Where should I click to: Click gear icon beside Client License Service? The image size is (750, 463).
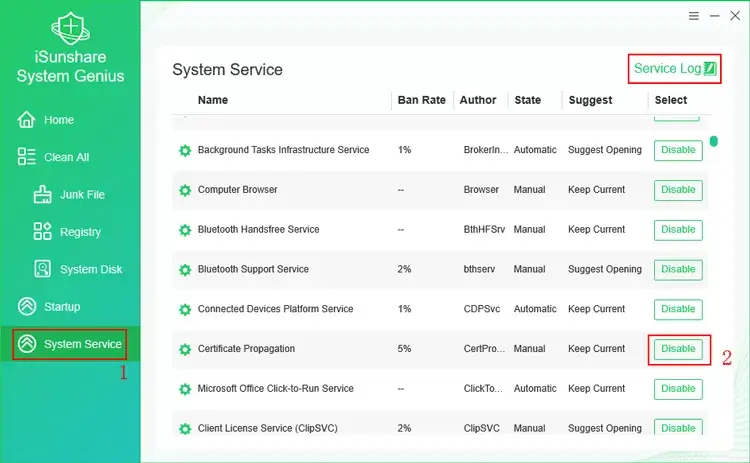coord(185,428)
